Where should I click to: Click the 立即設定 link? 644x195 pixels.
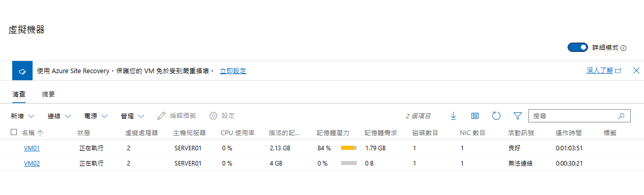click(x=233, y=71)
